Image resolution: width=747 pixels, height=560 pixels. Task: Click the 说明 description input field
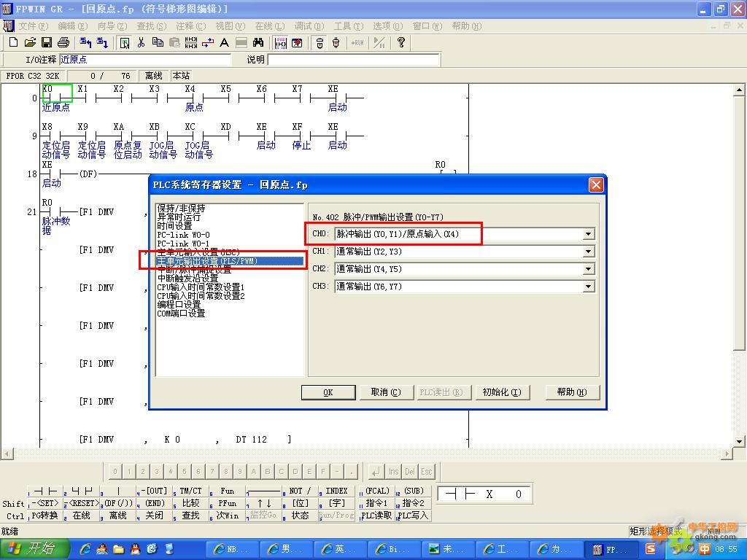click(x=354, y=60)
